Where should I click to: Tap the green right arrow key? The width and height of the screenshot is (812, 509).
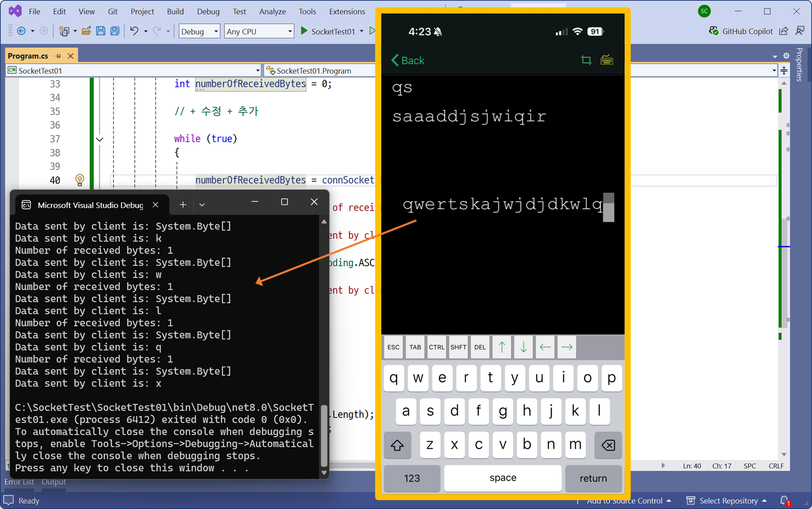click(x=567, y=347)
